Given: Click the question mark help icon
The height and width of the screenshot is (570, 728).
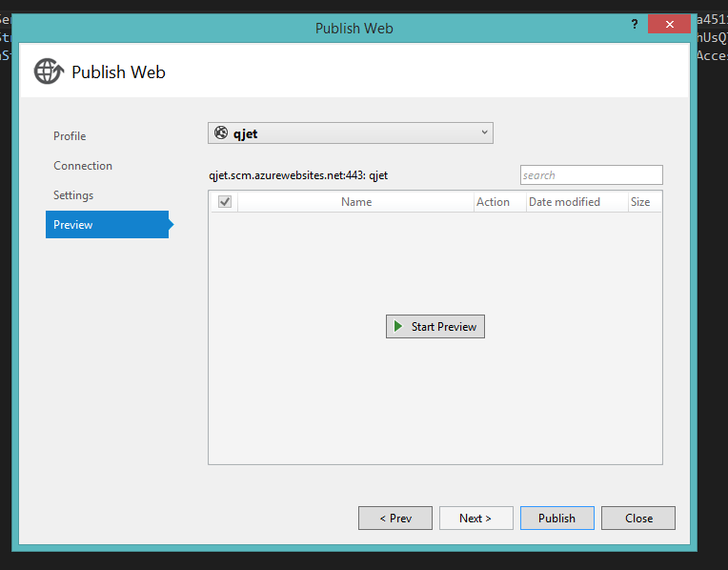Looking at the screenshot, I should [x=635, y=24].
